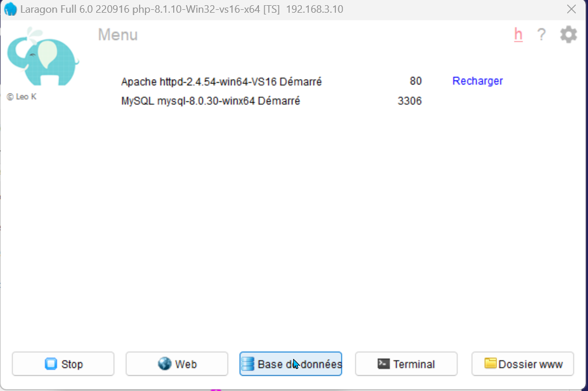Open the settings gear icon
The image size is (588, 391).
point(568,35)
